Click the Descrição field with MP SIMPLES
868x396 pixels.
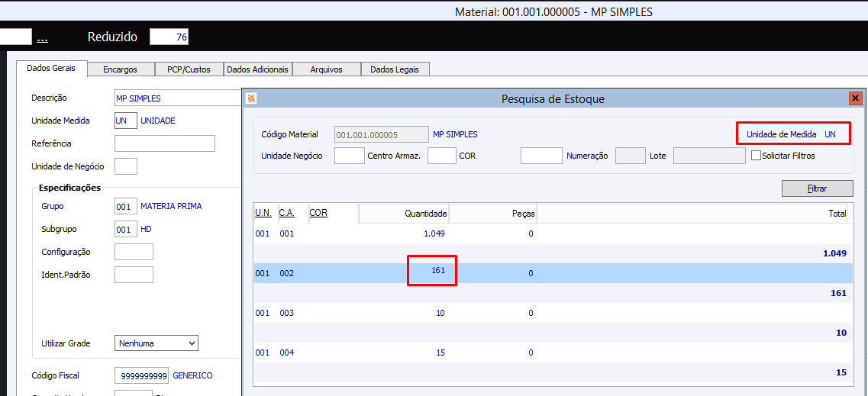point(178,98)
